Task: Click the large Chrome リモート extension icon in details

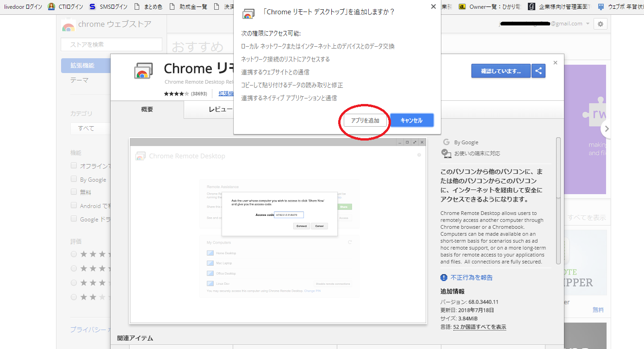Action: tap(143, 71)
